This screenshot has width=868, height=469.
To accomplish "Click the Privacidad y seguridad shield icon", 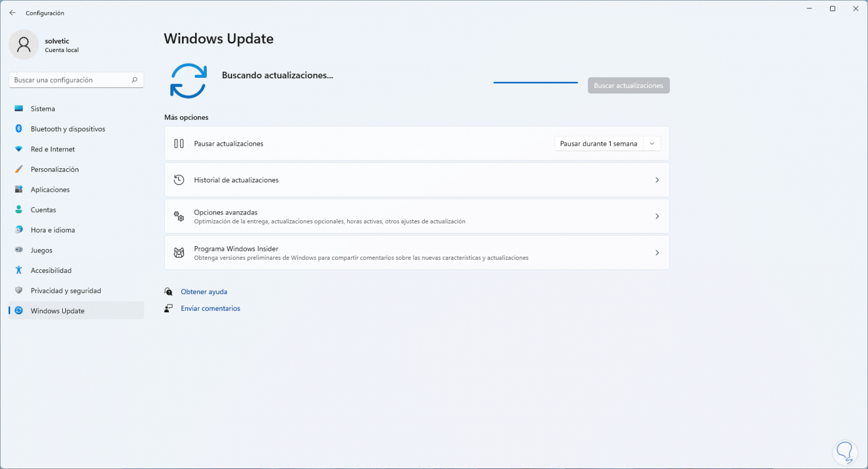I will coord(19,291).
